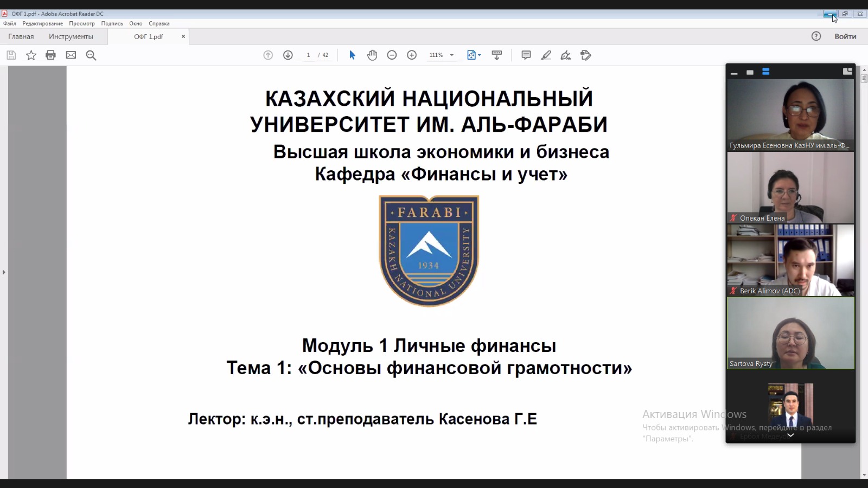Click the Share file stamp icon
The image size is (868, 488).
pyautogui.click(x=585, y=55)
